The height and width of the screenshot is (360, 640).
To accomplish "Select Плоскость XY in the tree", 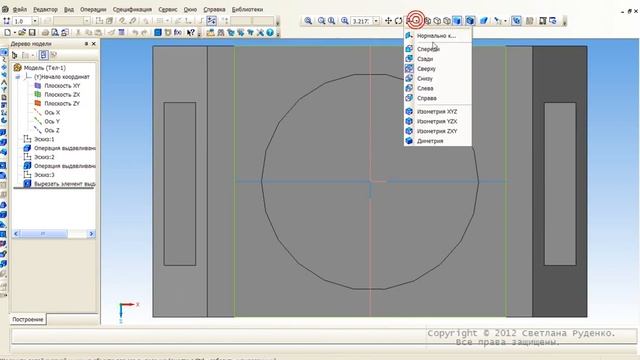I will click(x=62, y=86).
